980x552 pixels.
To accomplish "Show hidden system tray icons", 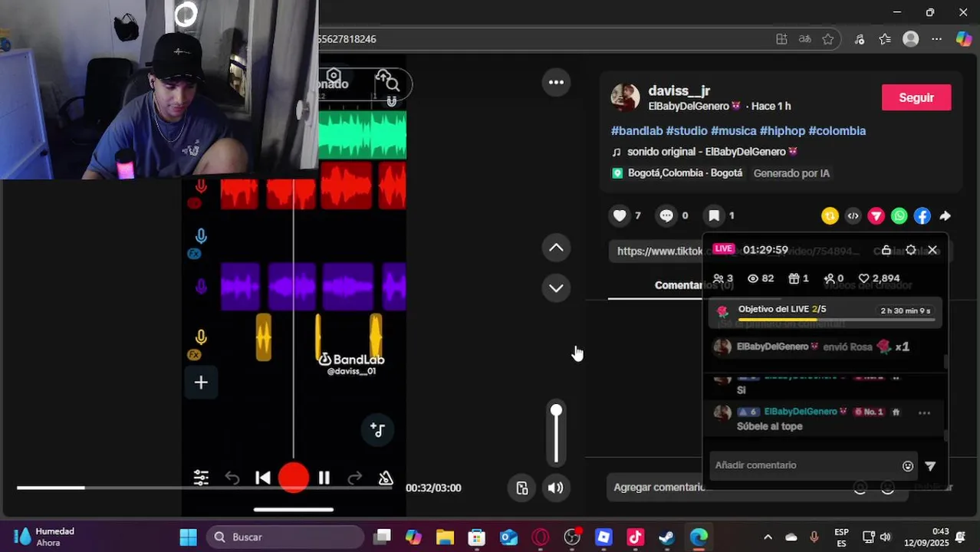I will point(768,537).
